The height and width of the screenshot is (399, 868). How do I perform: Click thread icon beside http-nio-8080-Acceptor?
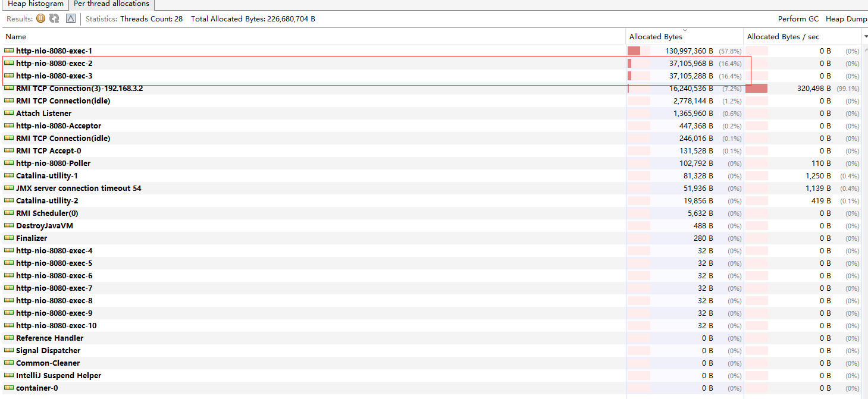pos(9,125)
